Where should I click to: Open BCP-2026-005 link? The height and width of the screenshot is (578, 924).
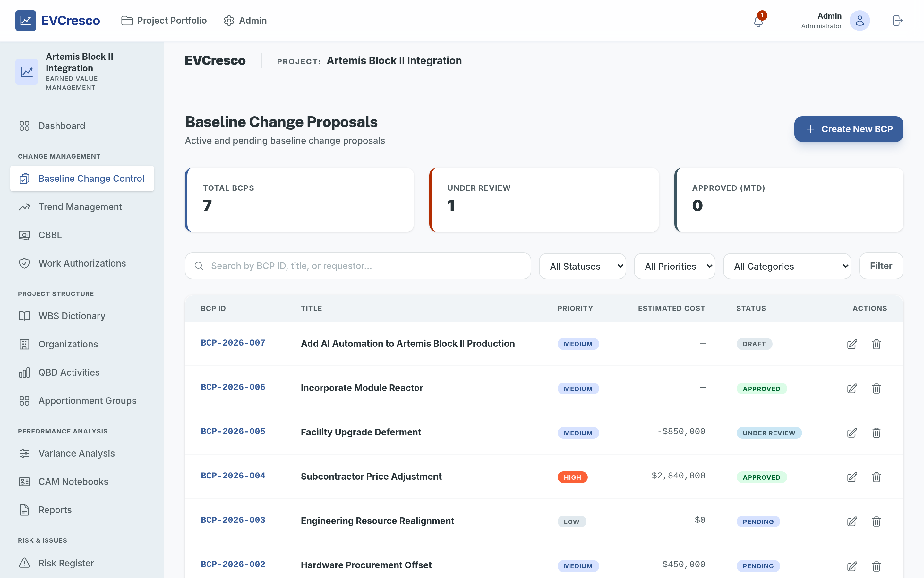click(233, 432)
